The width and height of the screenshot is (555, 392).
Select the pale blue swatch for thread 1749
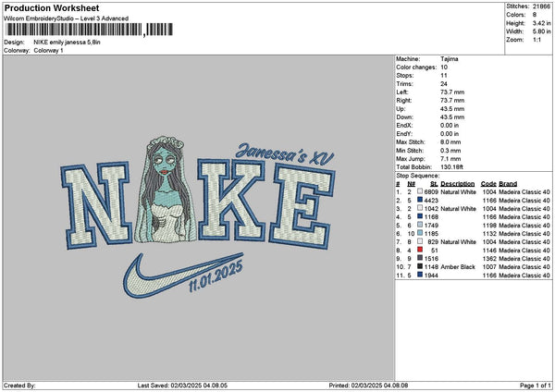(420, 225)
